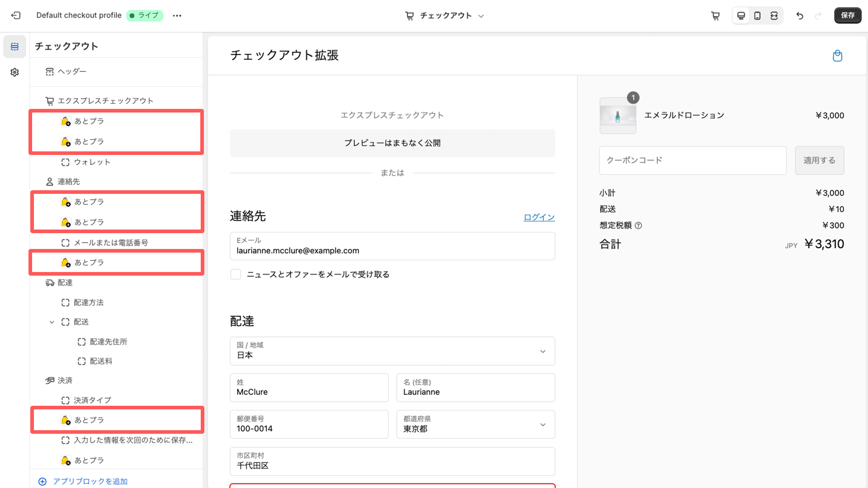The width and height of the screenshot is (868, 488).
Task: Click the ログイン link
Action: pos(539,217)
